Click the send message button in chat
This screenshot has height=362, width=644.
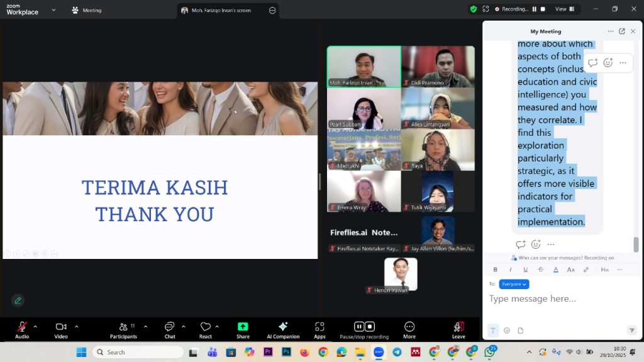(x=631, y=331)
